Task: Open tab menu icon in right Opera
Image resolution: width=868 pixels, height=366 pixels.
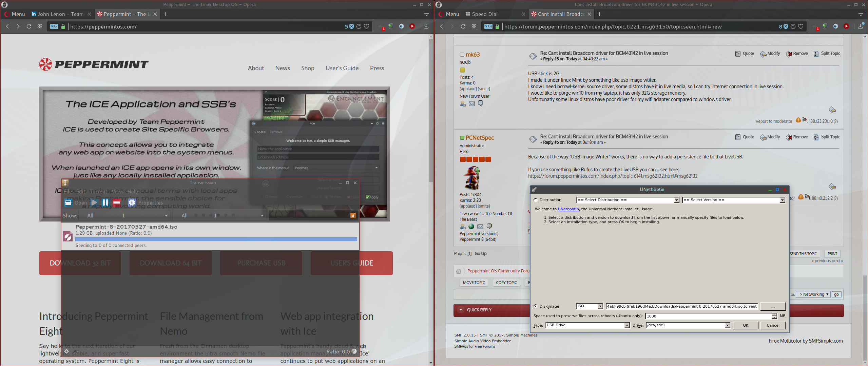Action: pyautogui.click(x=861, y=14)
